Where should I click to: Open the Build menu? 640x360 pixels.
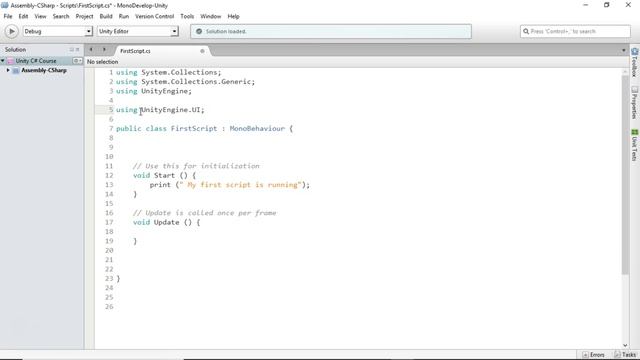click(106, 16)
